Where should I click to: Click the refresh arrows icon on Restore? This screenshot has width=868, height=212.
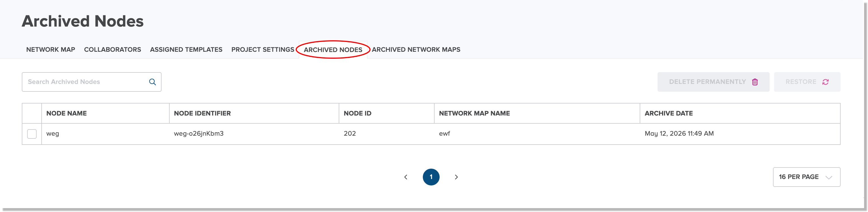coord(825,82)
